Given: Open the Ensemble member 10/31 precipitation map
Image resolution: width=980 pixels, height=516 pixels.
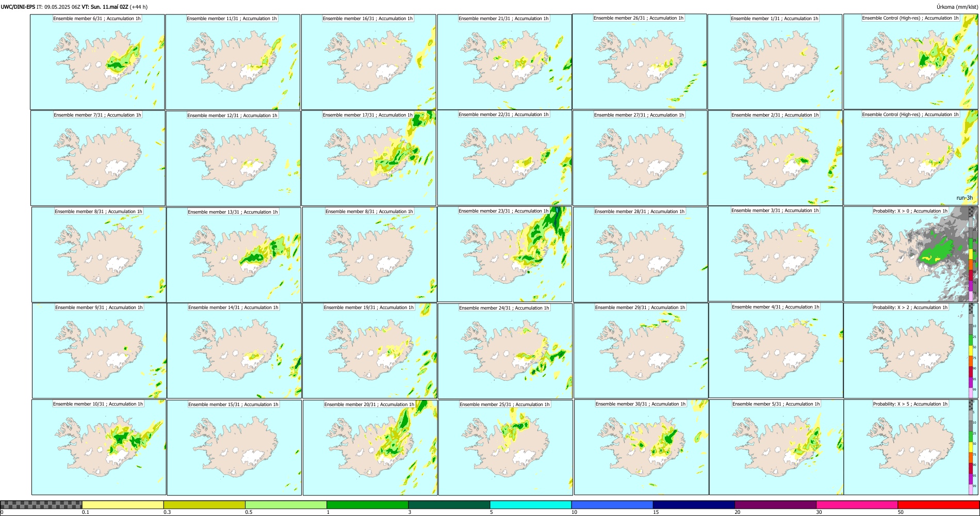Looking at the screenshot, I should point(99,447).
